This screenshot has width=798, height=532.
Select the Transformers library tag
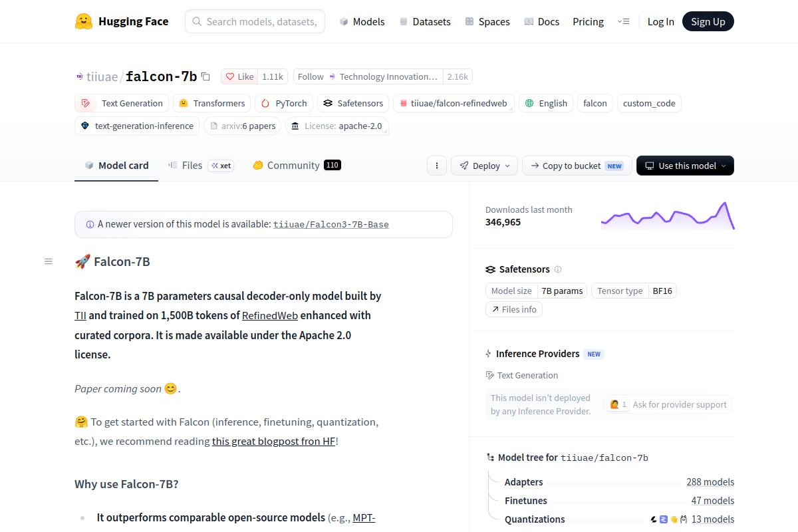point(212,103)
